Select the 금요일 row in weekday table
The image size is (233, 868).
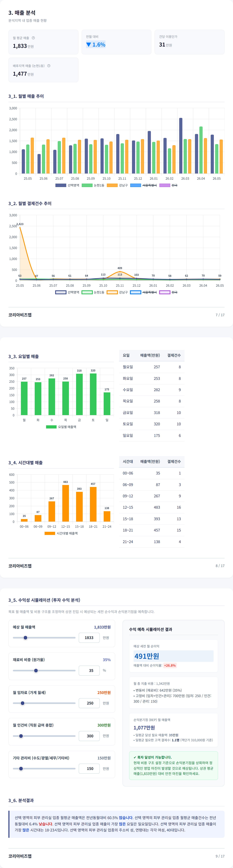point(152,412)
